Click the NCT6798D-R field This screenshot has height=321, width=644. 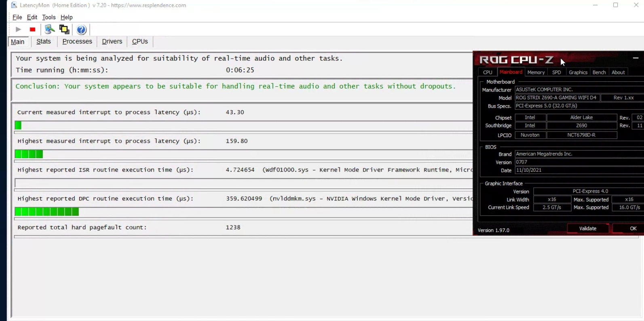(x=582, y=135)
